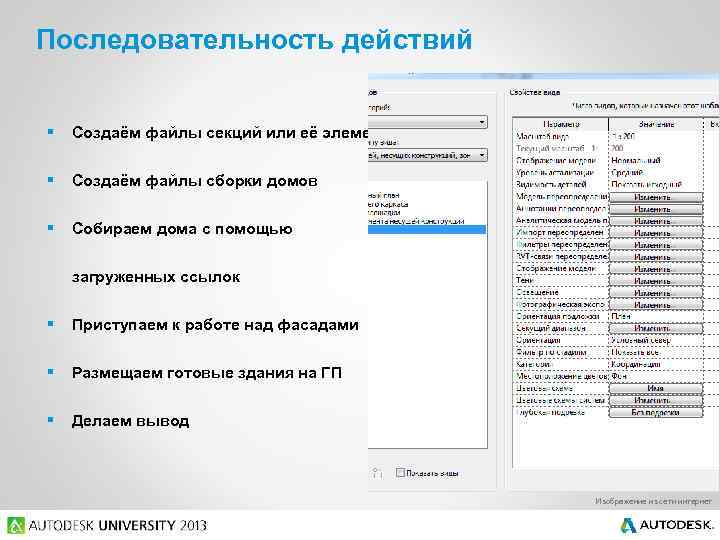
Task: Click Изменить for RVT-связи переопределения row
Action: (x=656, y=257)
